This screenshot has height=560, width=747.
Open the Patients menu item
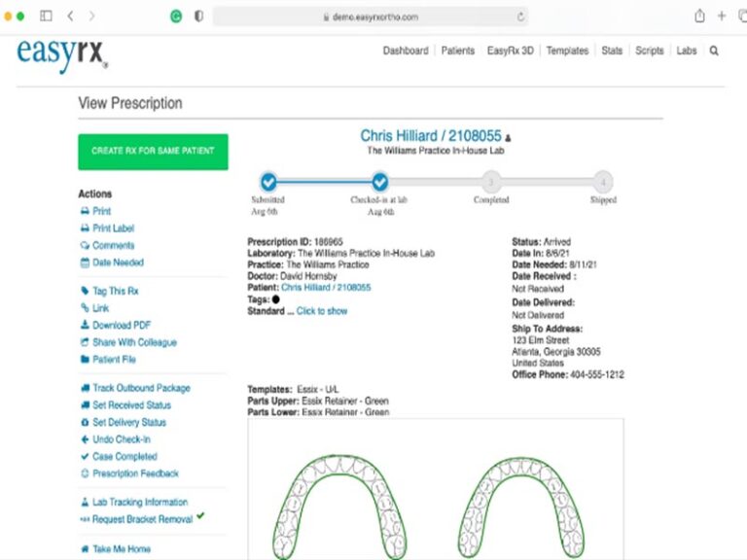pyautogui.click(x=458, y=51)
